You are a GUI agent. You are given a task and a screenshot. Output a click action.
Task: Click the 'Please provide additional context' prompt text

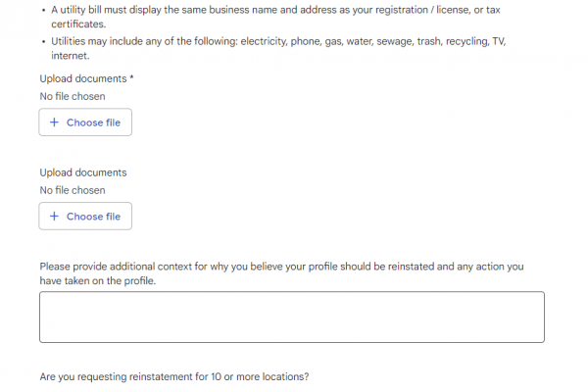(281, 267)
